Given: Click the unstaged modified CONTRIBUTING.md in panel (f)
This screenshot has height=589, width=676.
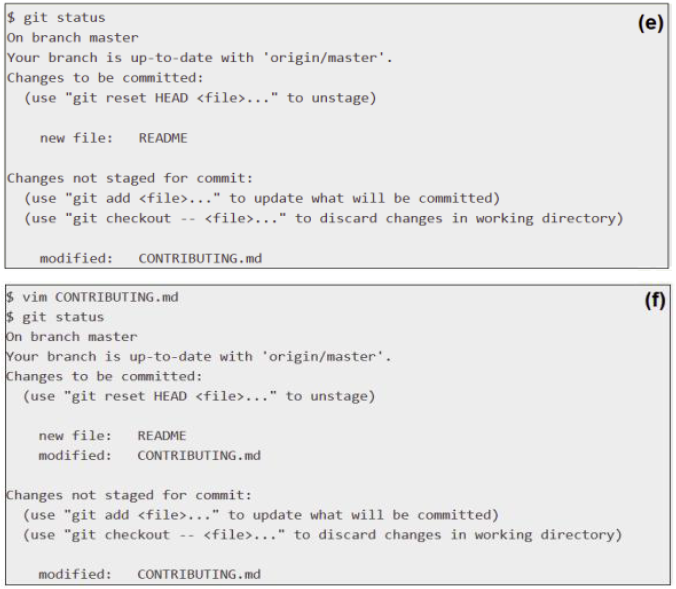Looking at the screenshot, I should tap(149, 575).
